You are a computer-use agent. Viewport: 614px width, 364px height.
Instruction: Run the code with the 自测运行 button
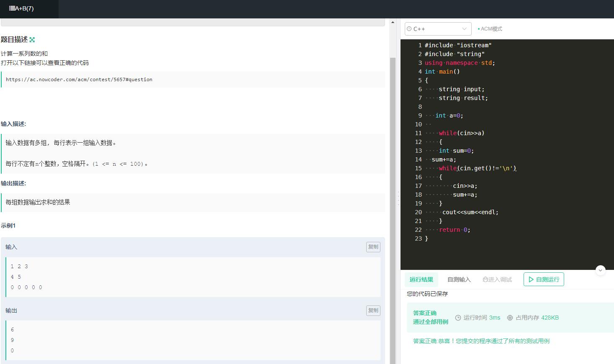(544, 279)
